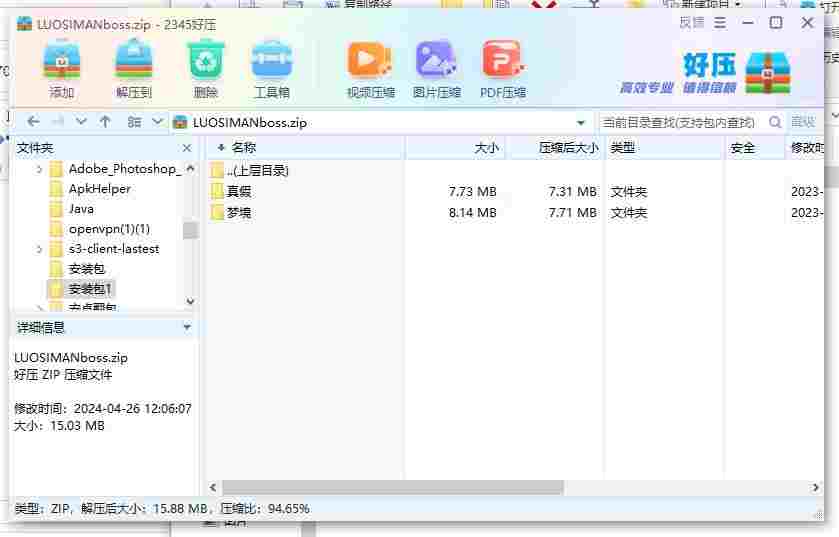
Task: Open the hamburger menu in title bar
Action: pos(720,23)
